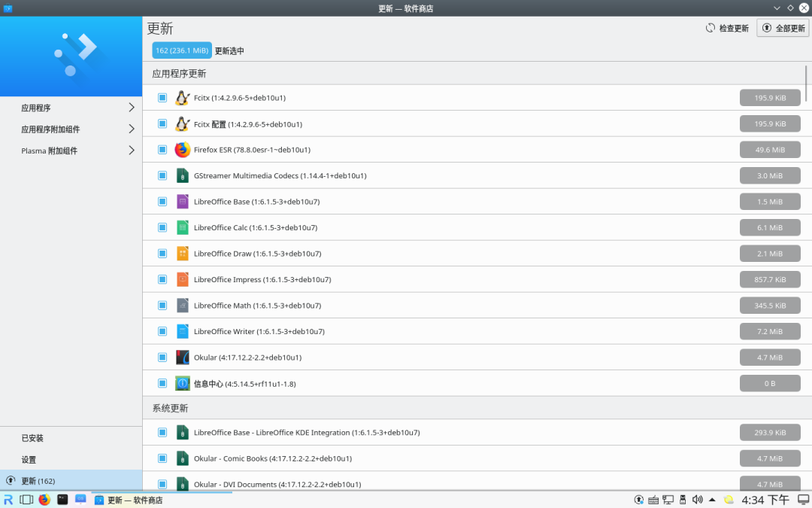This screenshot has width=812, height=508.
Task: Click the updates notifier tray icon
Action: tap(639, 500)
